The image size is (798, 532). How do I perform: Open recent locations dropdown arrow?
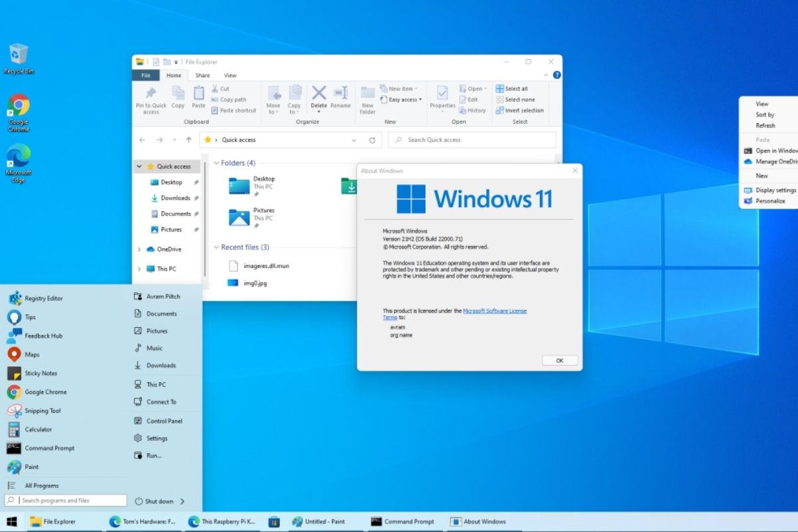pyautogui.click(x=175, y=140)
